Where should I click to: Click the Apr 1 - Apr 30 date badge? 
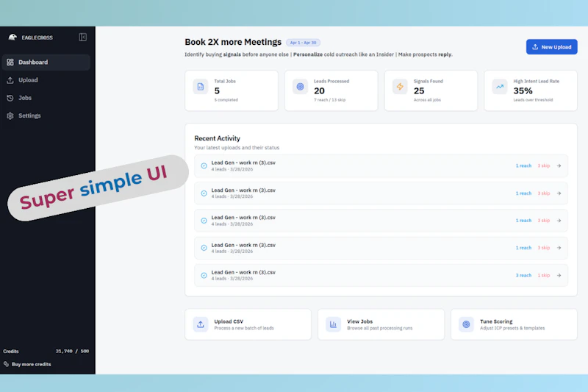click(303, 43)
